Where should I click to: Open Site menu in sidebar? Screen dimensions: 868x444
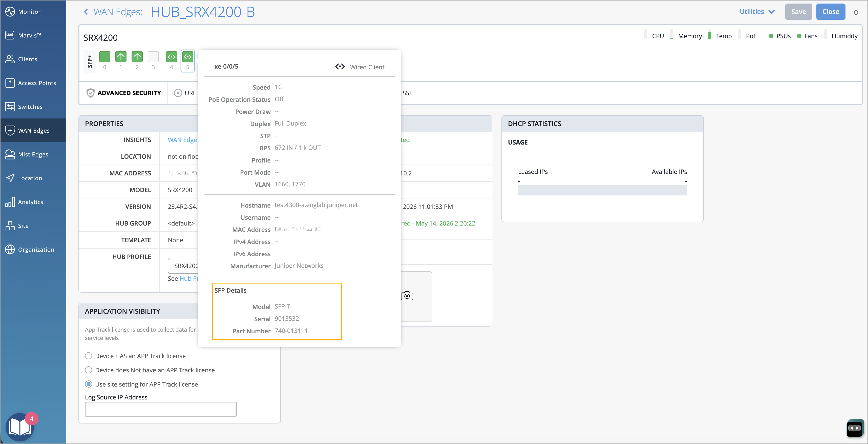click(33, 226)
